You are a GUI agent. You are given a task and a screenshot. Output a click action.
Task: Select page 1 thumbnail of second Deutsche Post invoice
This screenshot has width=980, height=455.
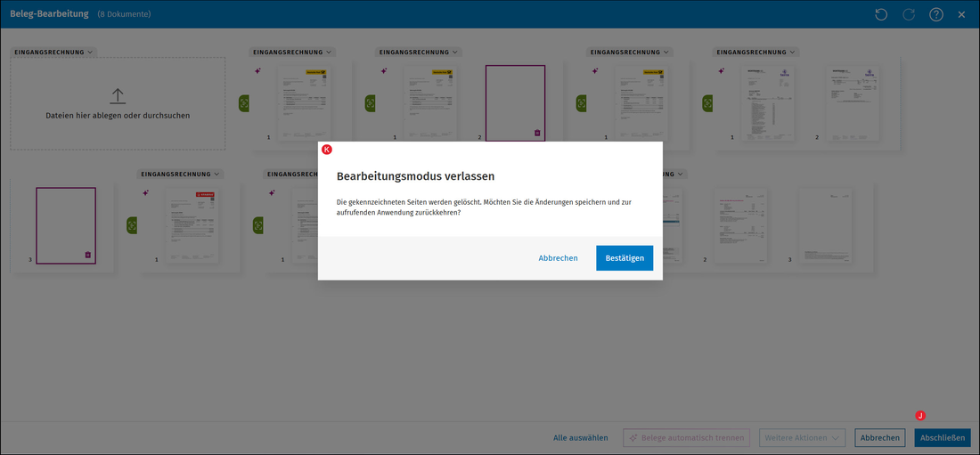(430, 103)
